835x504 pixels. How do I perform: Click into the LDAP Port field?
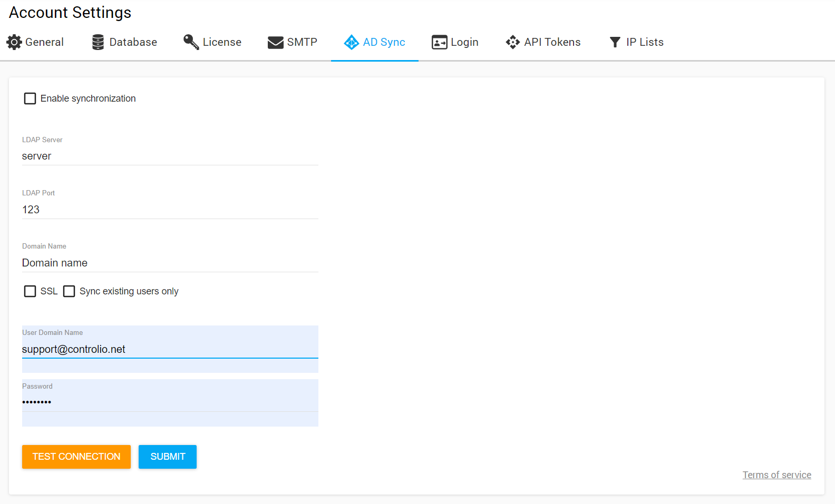(170, 210)
